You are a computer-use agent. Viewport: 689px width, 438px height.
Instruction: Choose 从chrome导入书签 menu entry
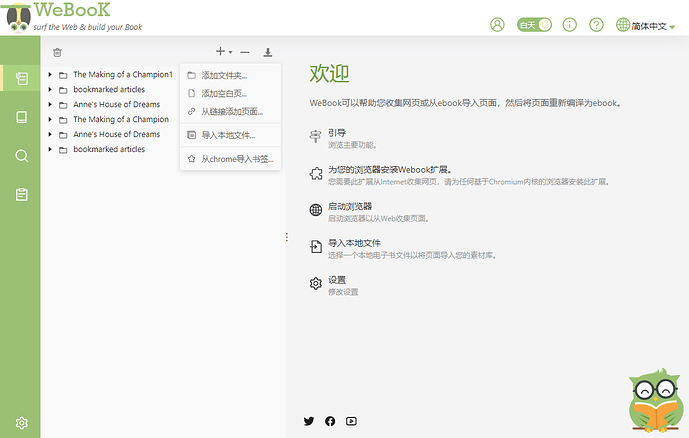(x=236, y=158)
